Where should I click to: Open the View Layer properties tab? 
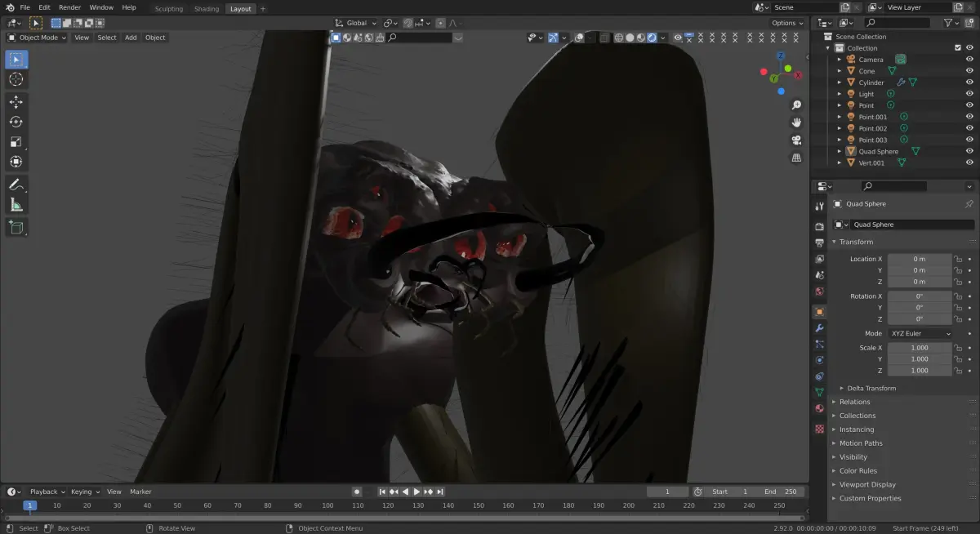[x=819, y=259]
